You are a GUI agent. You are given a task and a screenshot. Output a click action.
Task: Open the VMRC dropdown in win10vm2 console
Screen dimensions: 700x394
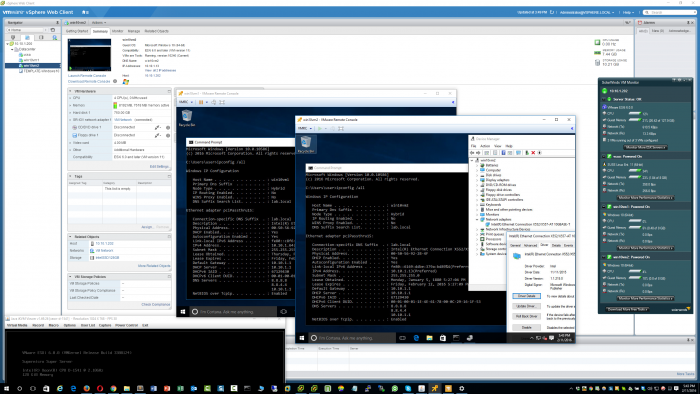pyautogui.click(x=305, y=129)
